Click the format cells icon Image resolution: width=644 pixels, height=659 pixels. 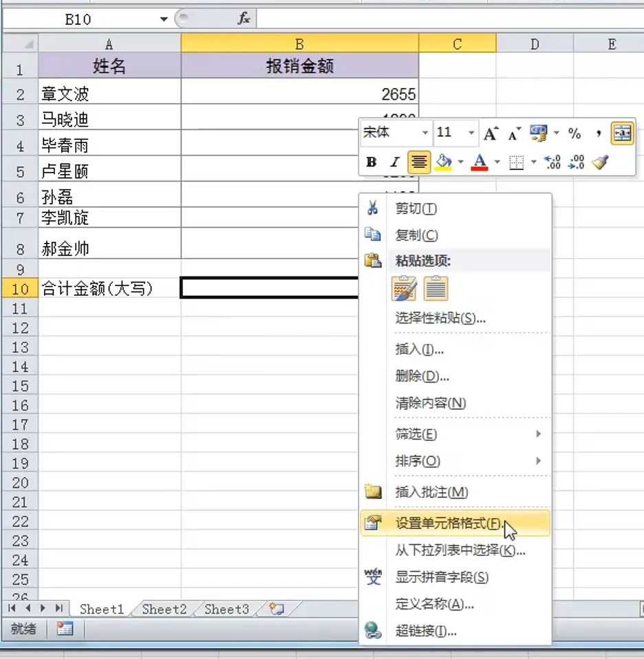[373, 522]
